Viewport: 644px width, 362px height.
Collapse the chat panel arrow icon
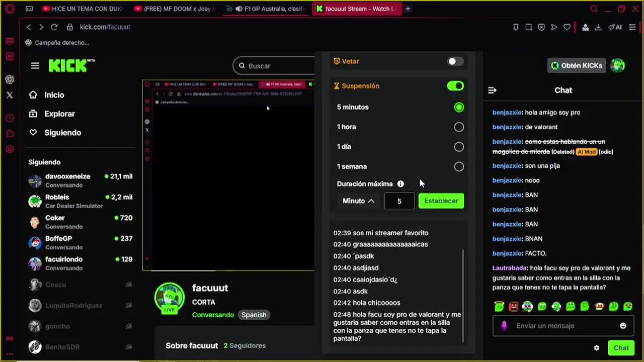pos(492,90)
